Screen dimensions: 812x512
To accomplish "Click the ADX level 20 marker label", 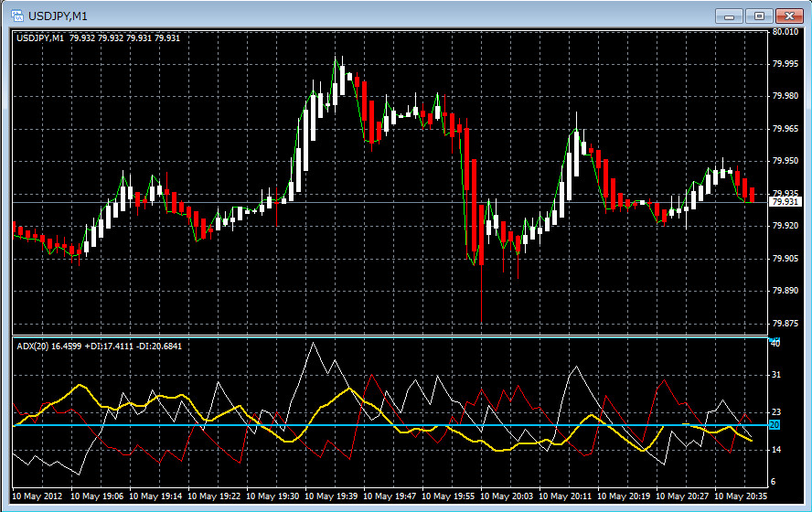I will point(775,425).
